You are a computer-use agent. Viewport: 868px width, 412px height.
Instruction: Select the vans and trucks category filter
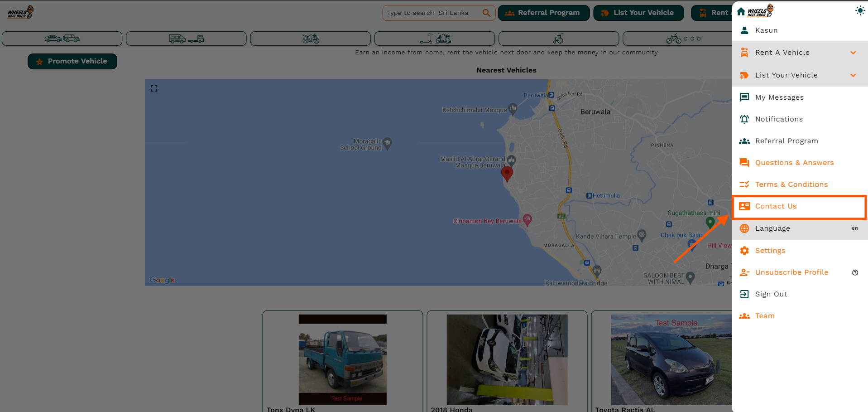(186, 39)
